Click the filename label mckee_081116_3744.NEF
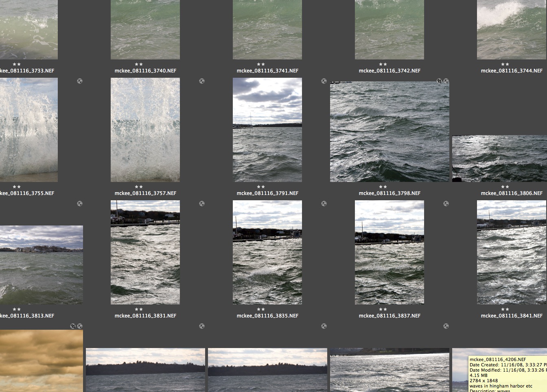 pos(512,71)
